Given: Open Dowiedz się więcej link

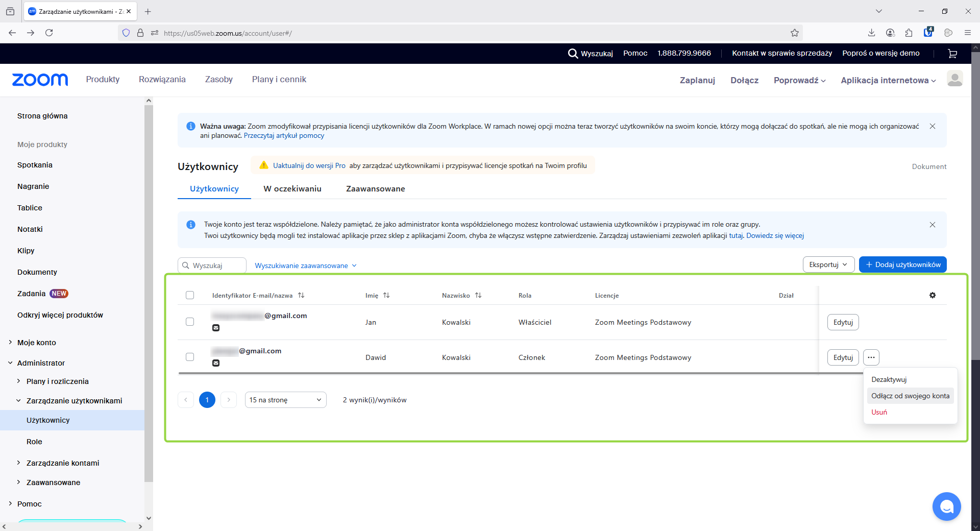Looking at the screenshot, I should click(775, 235).
